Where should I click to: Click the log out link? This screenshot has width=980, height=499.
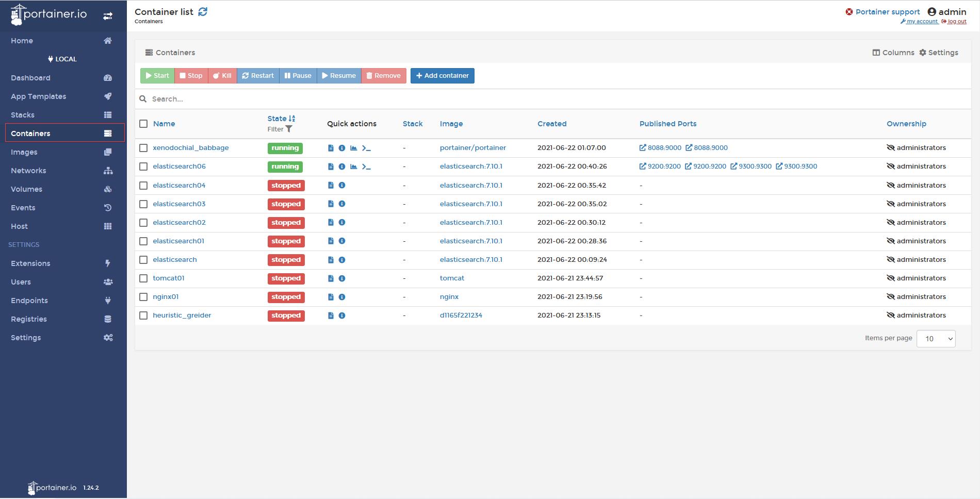tap(954, 22)
